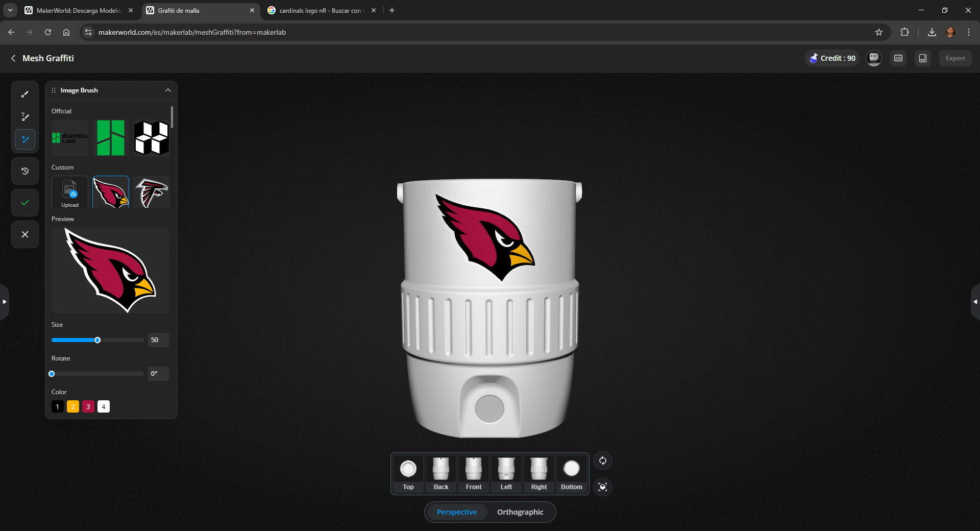Open the tab search dropdown arrow
This screenshot has height=531, width=980.
10,10
